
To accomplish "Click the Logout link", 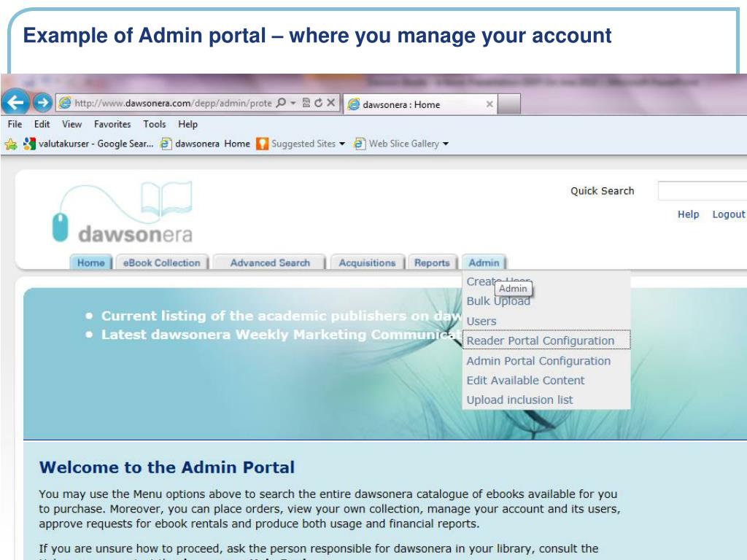I will [x=729, y=214].
